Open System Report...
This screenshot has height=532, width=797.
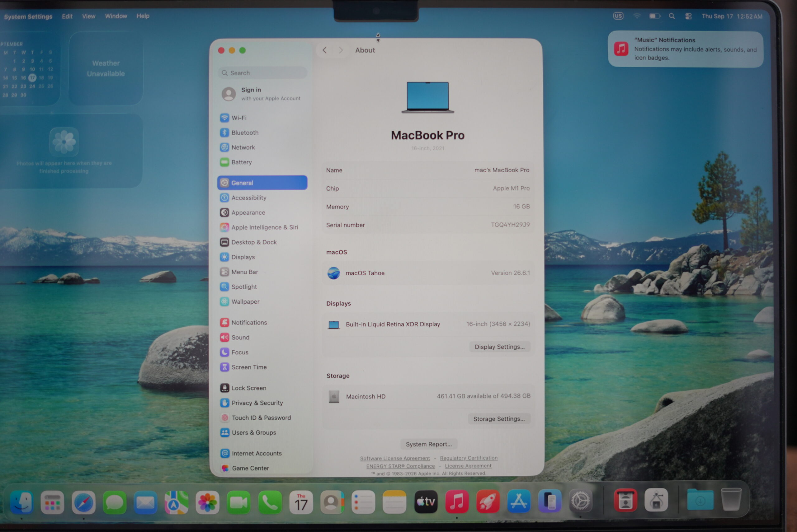click(x=429, y=444)
